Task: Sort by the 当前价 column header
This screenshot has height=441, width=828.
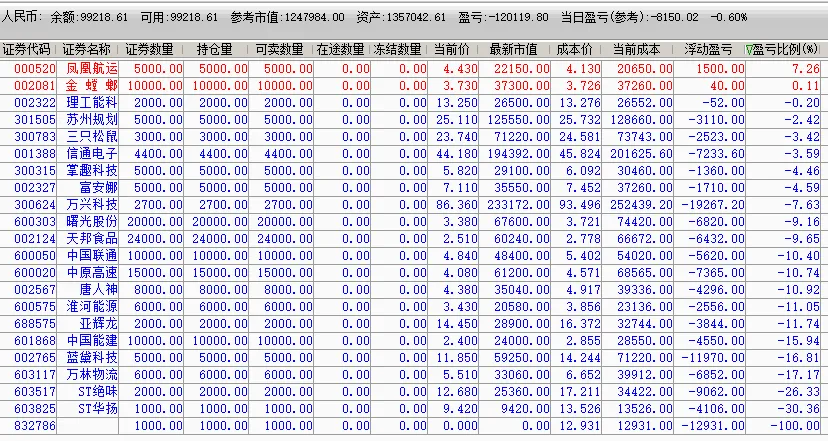Action: [451, 50]
